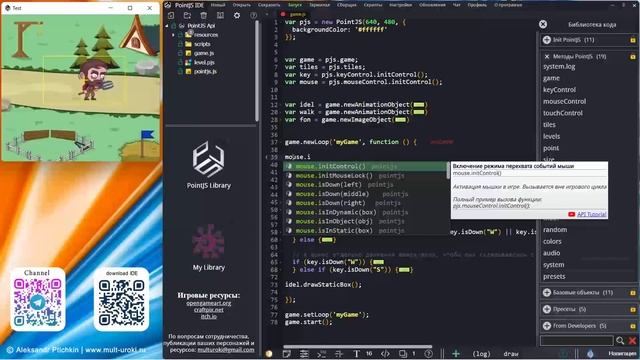Click the book icon in top toolbar
Viewport: 640px width, 360px height.
(220, 16)
